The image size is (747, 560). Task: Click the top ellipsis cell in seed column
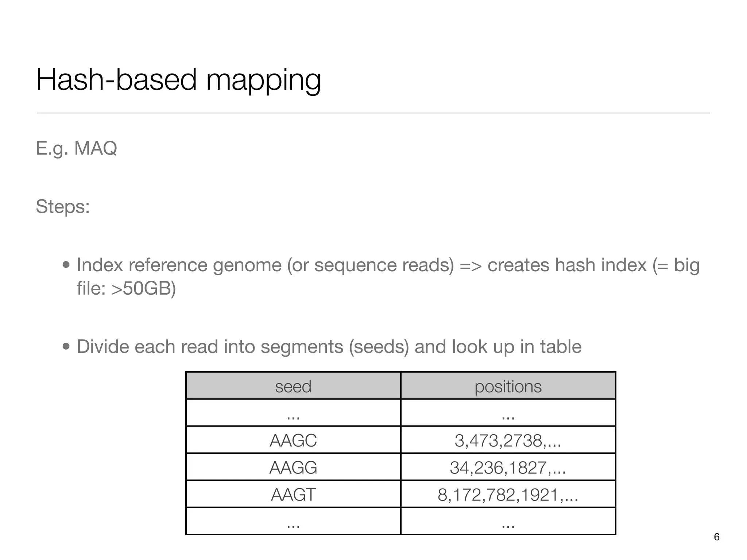293,413
